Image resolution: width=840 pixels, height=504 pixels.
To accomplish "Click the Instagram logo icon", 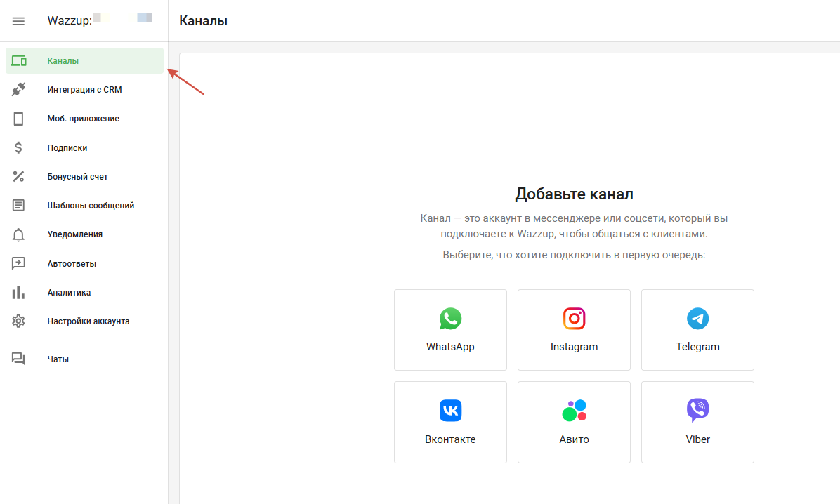I will pyautogui.click(x=574, y=319).
